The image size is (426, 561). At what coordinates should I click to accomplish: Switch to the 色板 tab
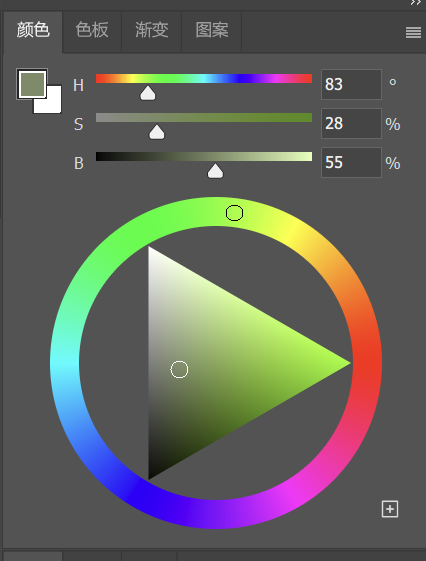(92, 30)
